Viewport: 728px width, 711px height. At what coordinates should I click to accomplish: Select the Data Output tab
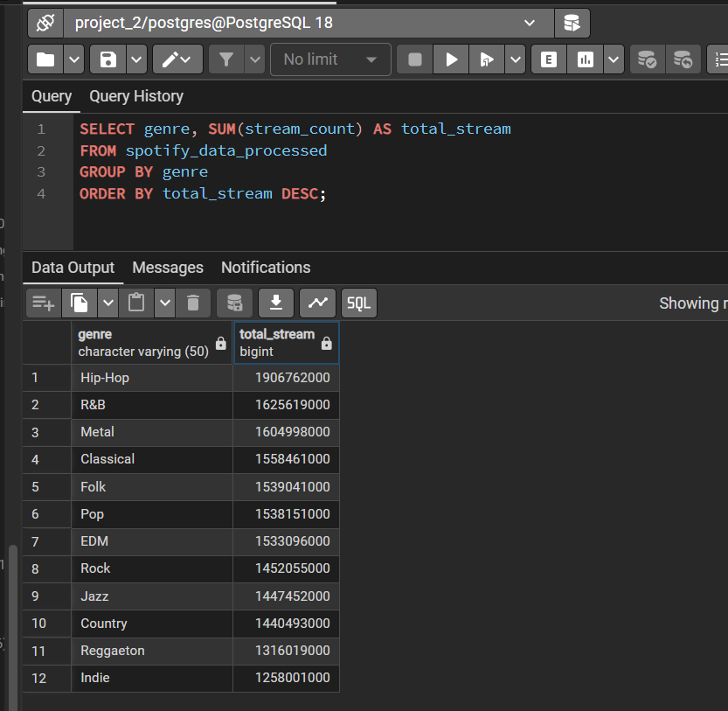(x=73, y=268)
